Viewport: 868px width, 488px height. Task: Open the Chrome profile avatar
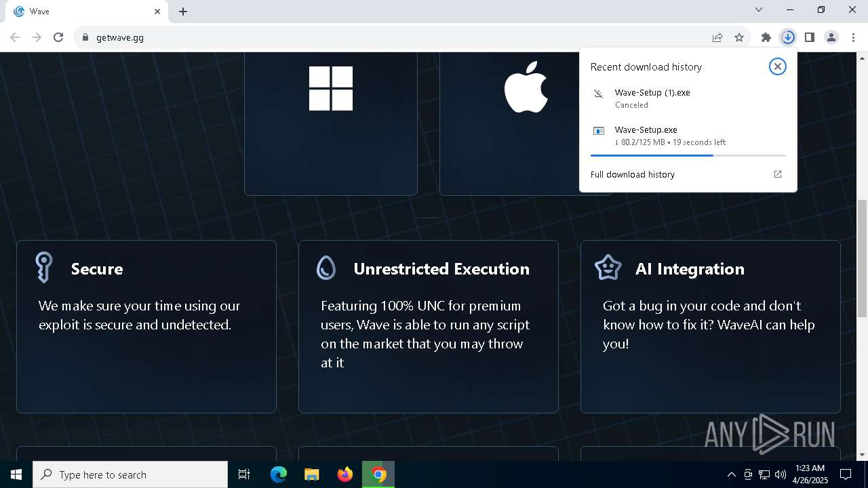[831, 37]
